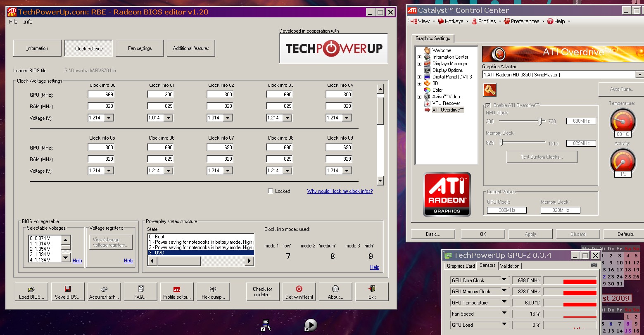Click the TechPowerUp logo banner
Image resolution: width=644 pixels, height=335 pixels.
pos(334,48)
